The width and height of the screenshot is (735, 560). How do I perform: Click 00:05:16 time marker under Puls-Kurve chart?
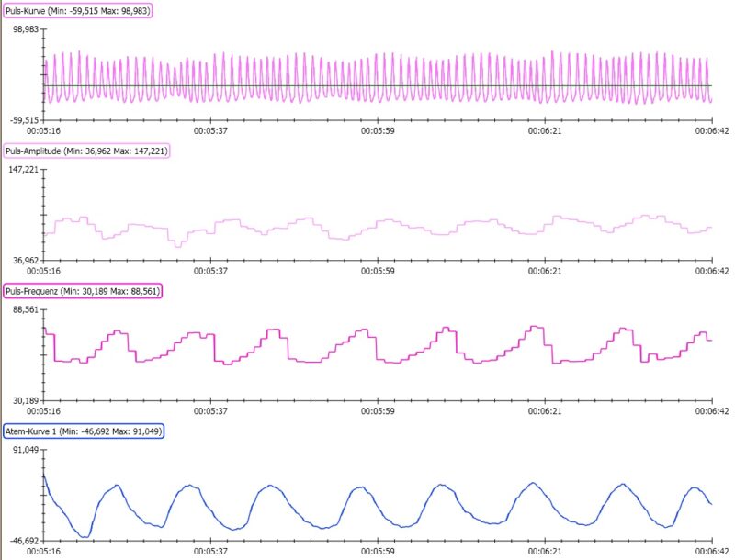tap(43, 131)
